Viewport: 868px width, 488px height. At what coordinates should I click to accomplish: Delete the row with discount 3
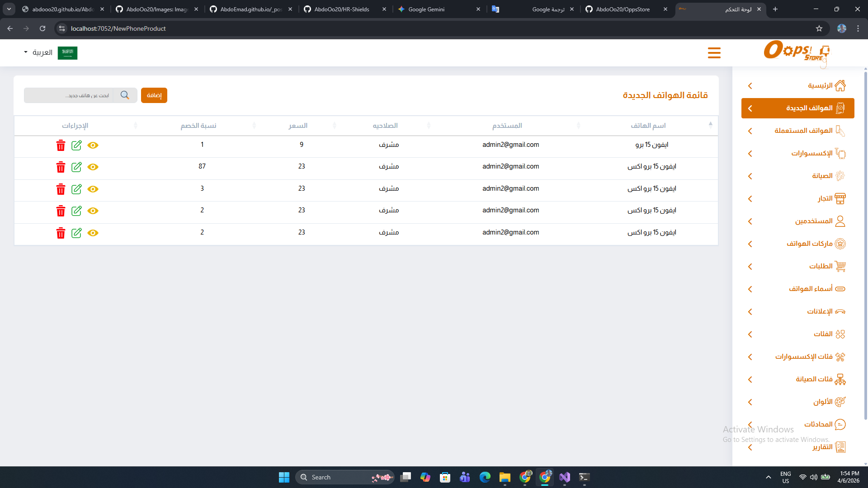(x=61, y=189)
